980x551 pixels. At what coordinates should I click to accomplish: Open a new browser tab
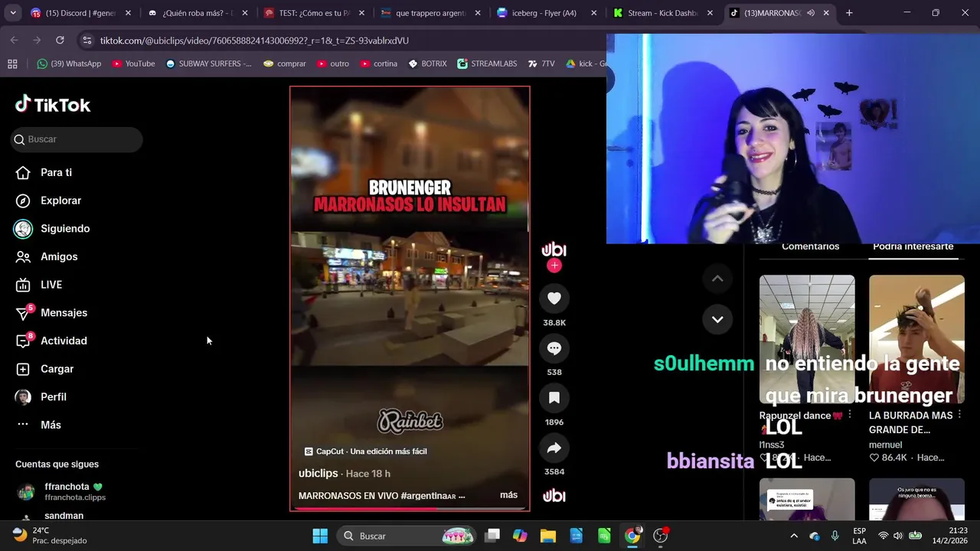849,13
